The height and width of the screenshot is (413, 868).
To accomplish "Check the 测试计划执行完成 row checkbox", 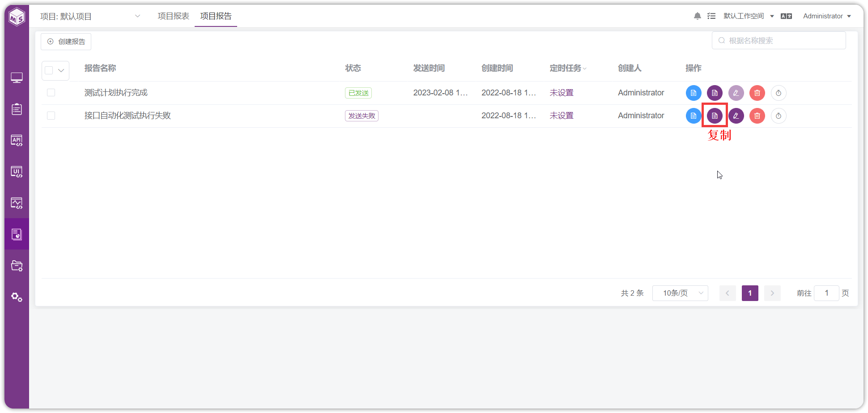I will coord(51,93).
